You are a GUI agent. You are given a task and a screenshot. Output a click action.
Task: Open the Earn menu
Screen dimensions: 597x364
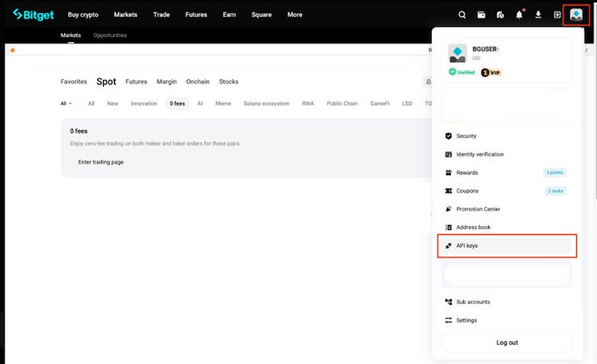pyautogui.click(x=229, y=14)
